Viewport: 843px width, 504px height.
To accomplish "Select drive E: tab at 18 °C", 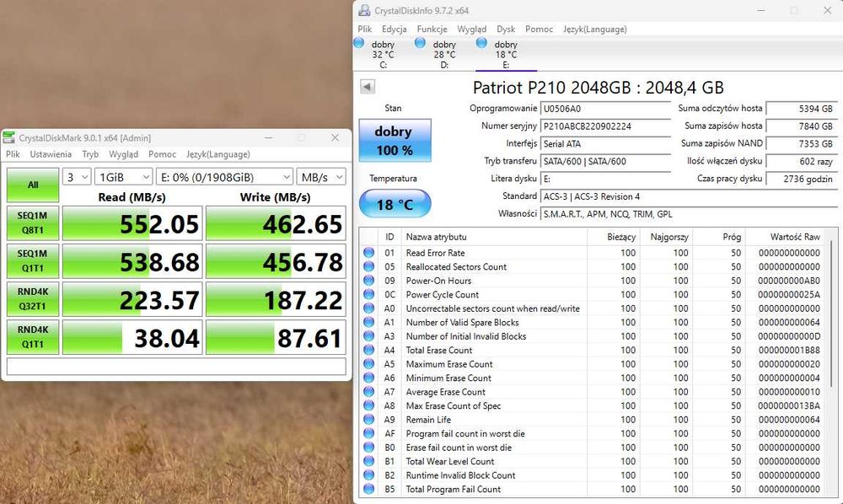I will [506, 54].
